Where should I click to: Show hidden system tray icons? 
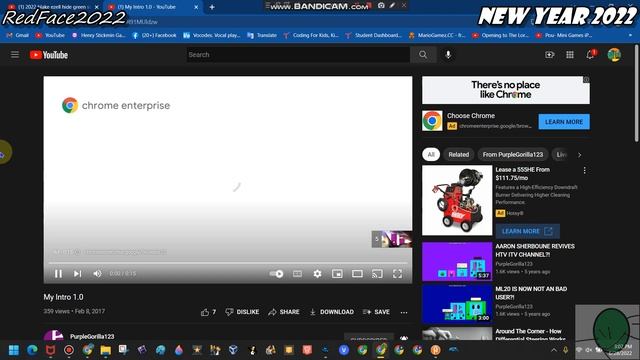553,350
